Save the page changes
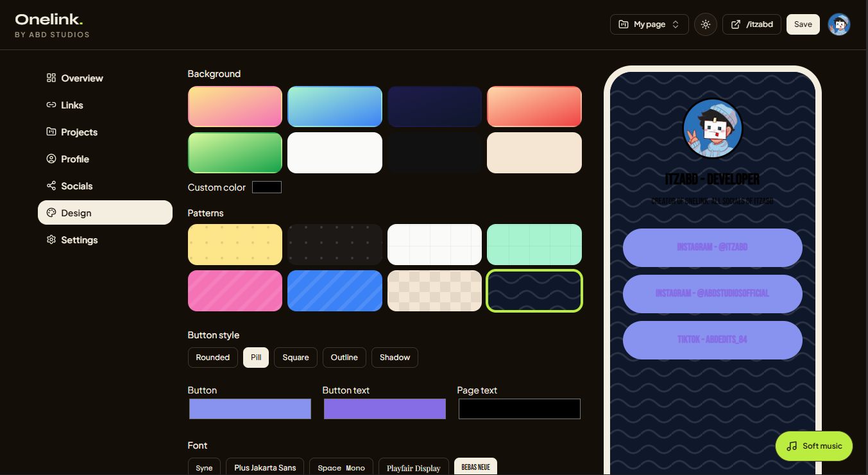 803,24
